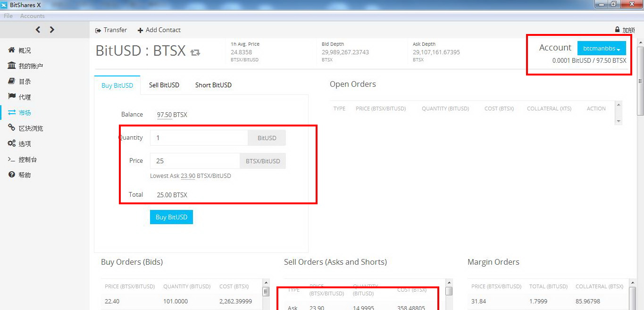Screen dimensions: 644x310
Task: Click the Open Orders scrollbar up arrow
Action: (619, 104)
